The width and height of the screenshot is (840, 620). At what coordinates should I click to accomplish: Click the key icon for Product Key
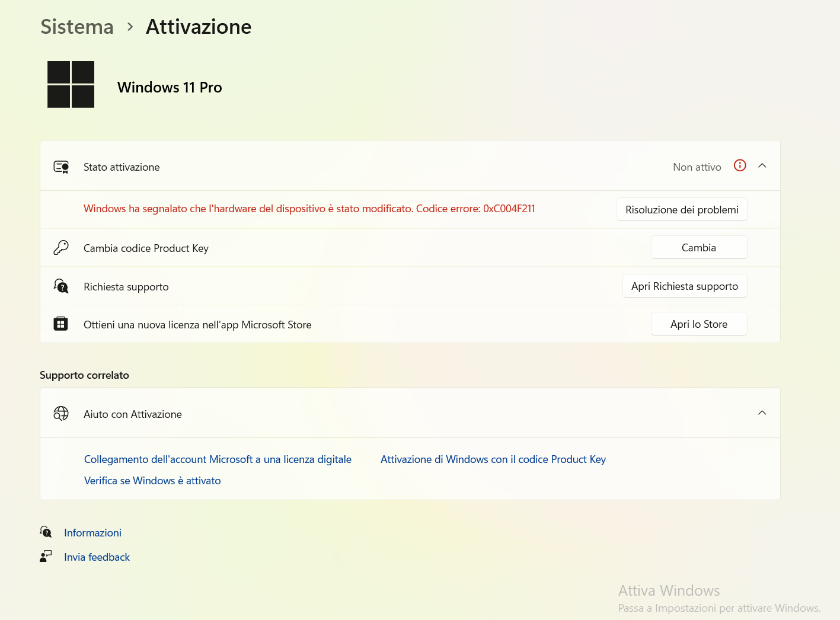pos(61,248)
